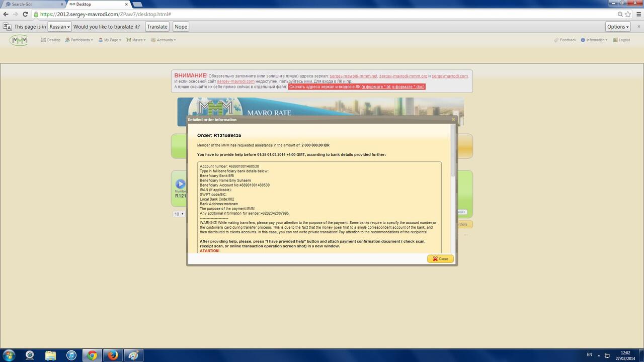Click the MMM logo in site header
644x362 pixels.
click(x=19, y=40)
